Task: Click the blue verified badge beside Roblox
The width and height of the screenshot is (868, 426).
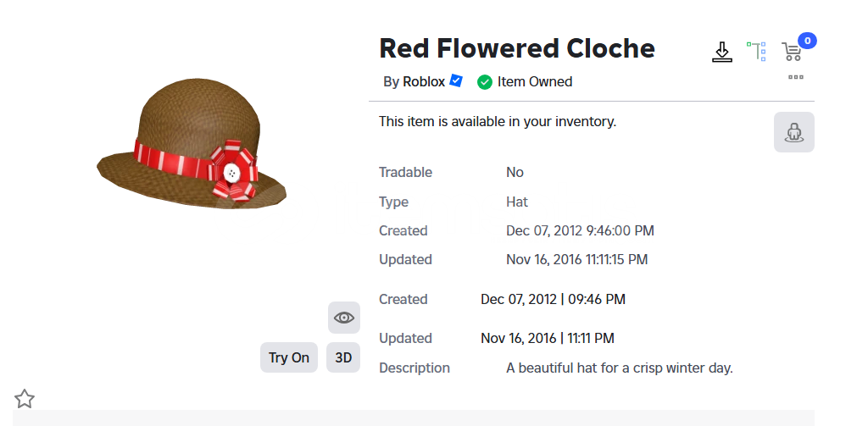Action: [455, 80]
